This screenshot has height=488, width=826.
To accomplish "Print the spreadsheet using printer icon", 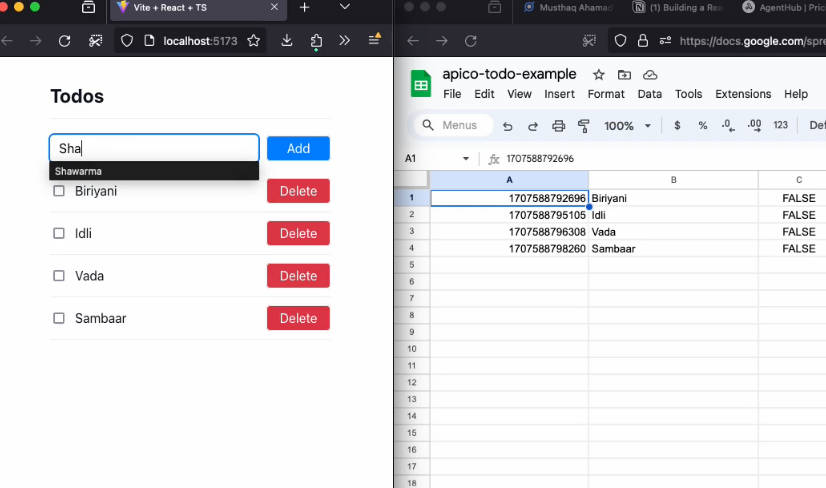I will [x=559, y=126].
